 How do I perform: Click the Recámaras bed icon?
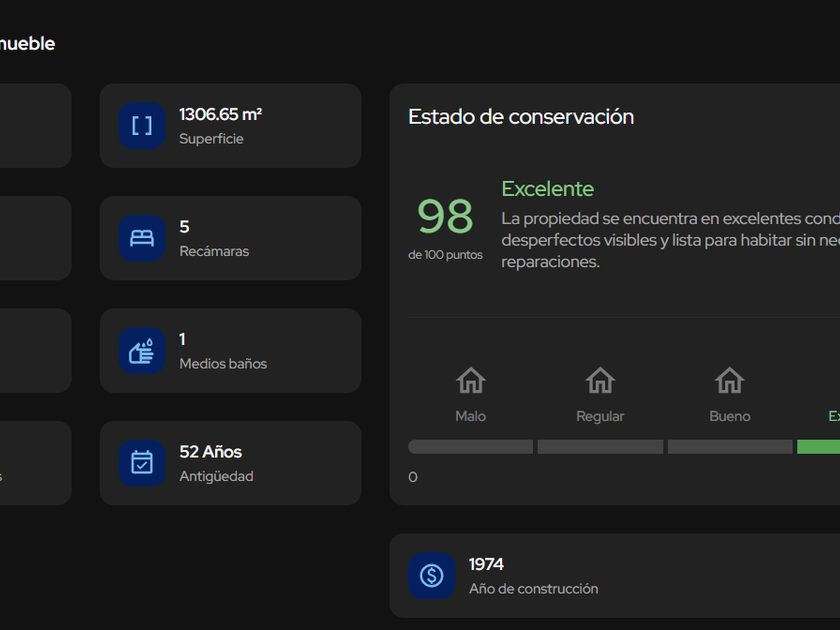pyautogui.click(x=142, y=238)
